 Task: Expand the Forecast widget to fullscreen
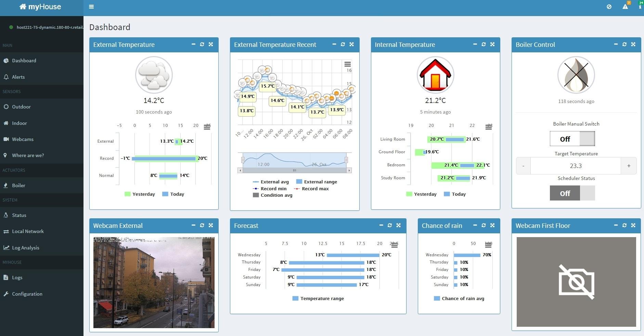(x=398, y=225)
